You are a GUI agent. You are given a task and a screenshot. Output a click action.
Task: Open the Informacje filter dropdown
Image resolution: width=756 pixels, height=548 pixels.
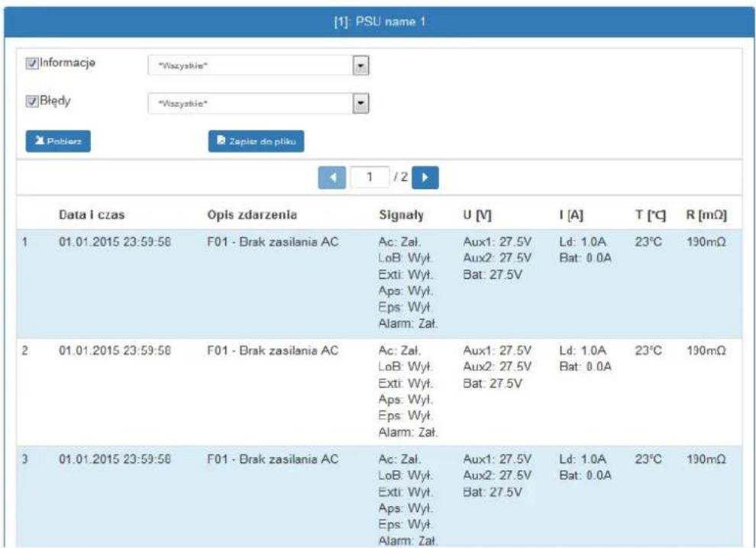tap(258, 66)
